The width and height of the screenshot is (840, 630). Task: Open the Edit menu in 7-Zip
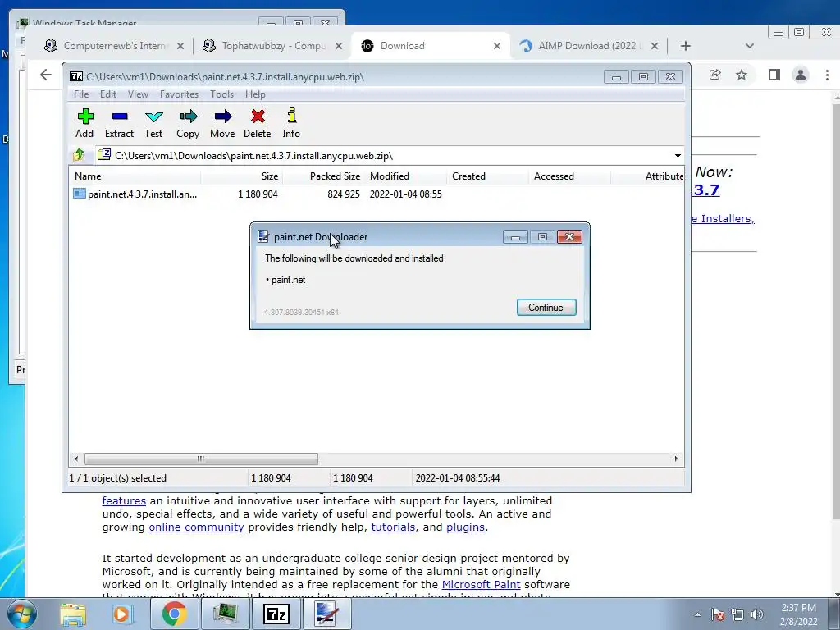coord(108,94)
